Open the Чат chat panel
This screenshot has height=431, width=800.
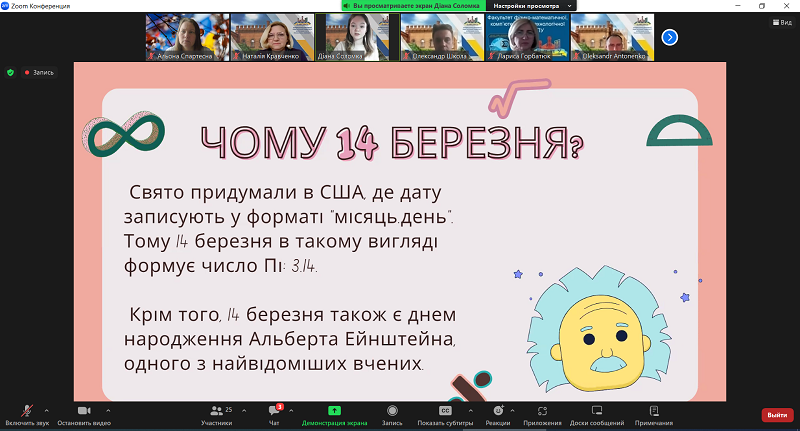click(x=274, y=415)
